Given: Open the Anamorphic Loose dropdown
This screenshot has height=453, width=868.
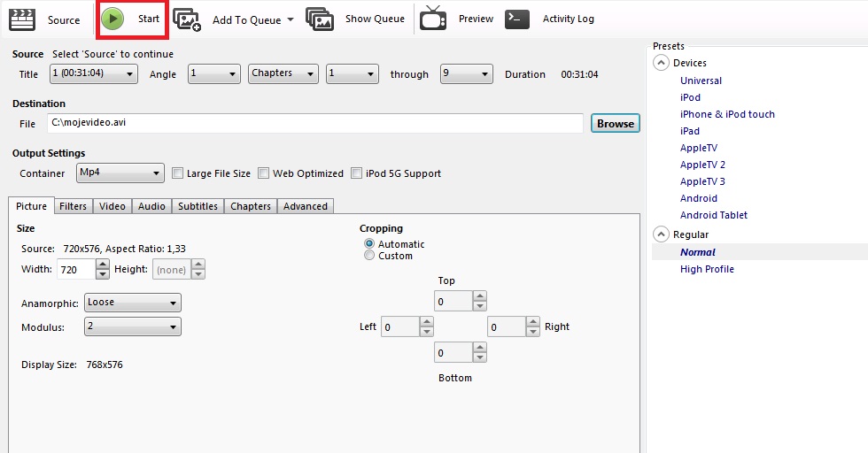Looking at the screenshot, I should [x=132, y=303].
